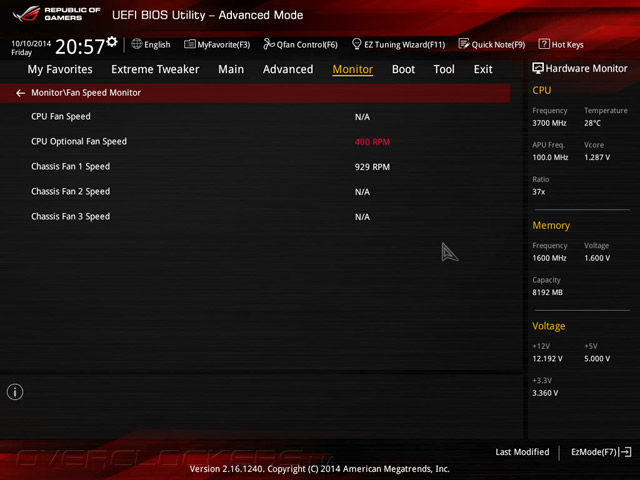This screenshot has width=640, height=480.
Task: Click the globe language icon
Action: click(x=137, y=44)
